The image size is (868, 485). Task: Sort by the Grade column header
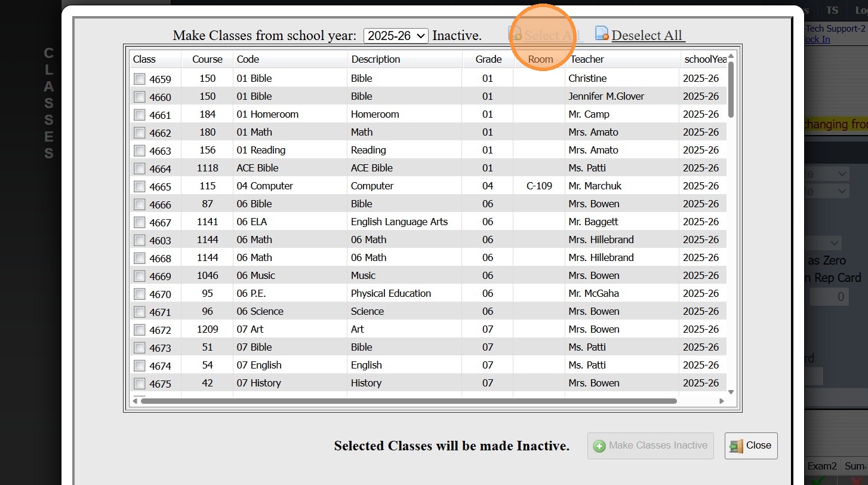point(488,59)
